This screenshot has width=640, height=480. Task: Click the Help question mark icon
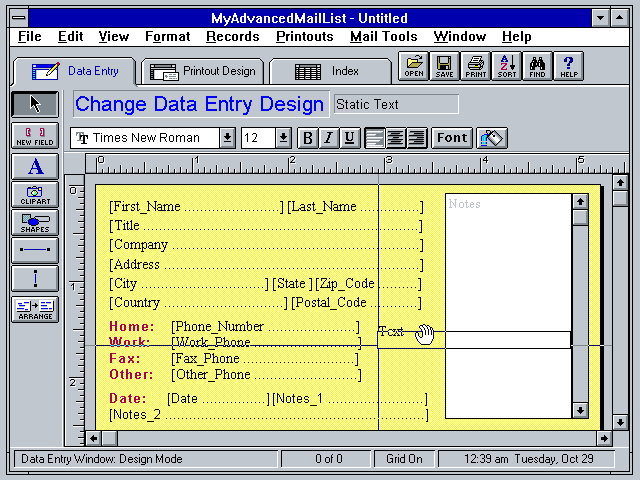(569, 66)
